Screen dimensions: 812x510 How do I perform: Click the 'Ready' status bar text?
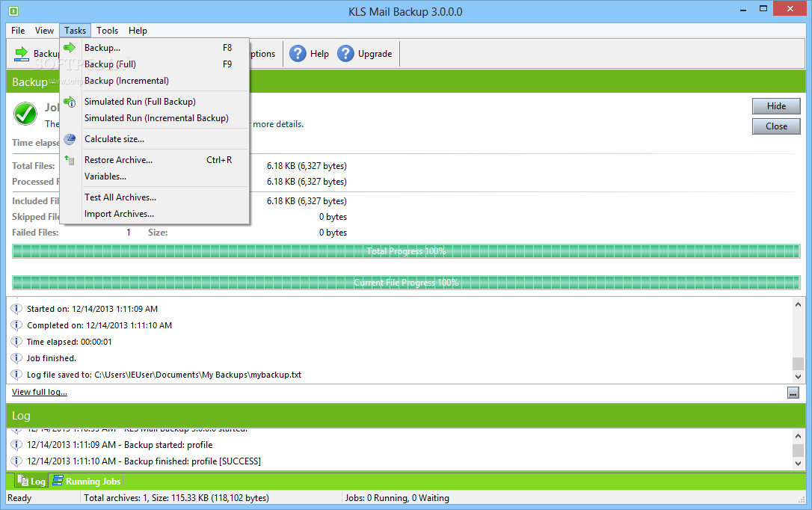point(19,498)
